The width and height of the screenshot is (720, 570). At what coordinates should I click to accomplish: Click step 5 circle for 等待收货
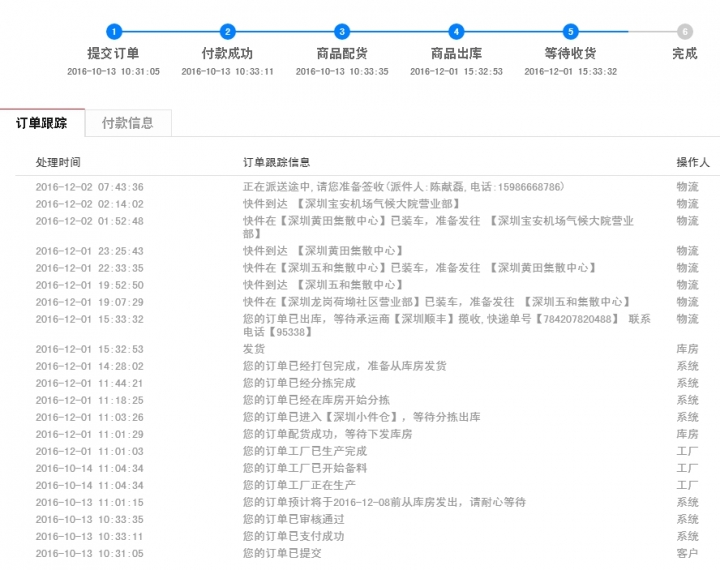(570, 32)
